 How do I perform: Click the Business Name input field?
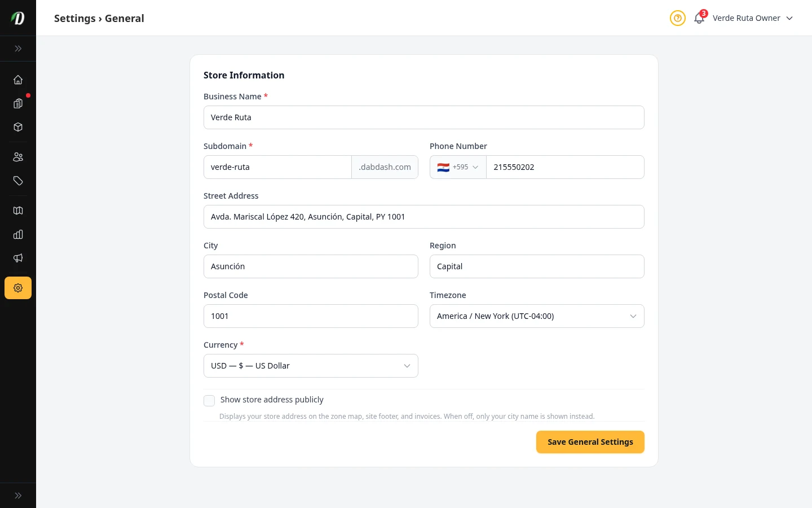click(x=423, y=117)
